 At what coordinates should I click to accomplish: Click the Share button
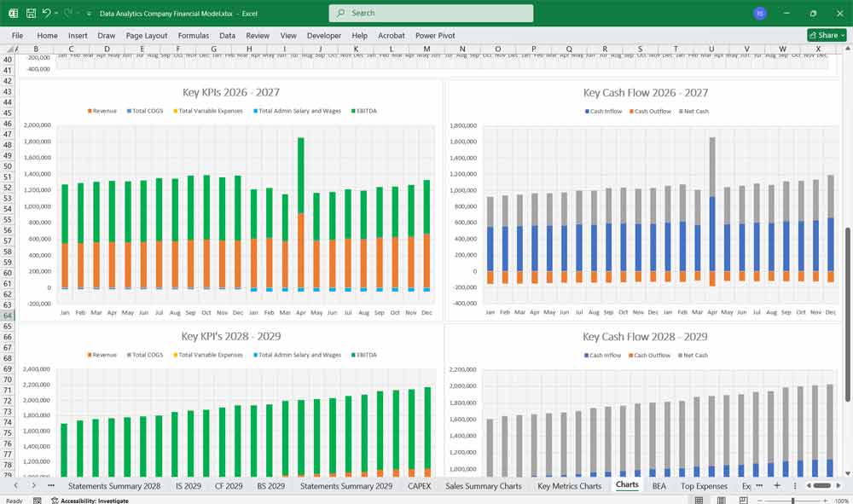coord(825,35)
